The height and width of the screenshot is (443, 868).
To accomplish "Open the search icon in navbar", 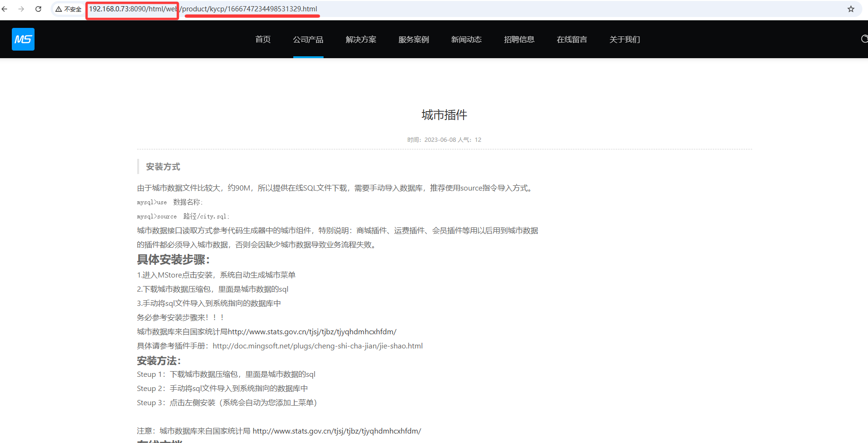I will (864, 39).
